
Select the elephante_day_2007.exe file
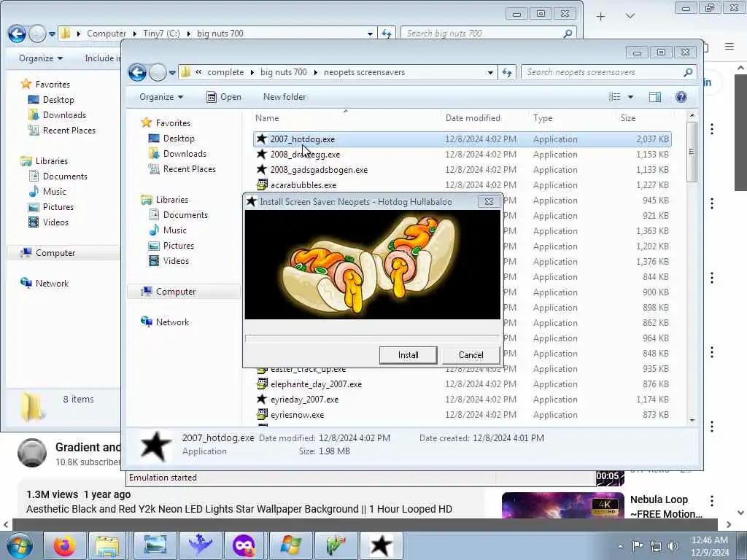[462, 384]
